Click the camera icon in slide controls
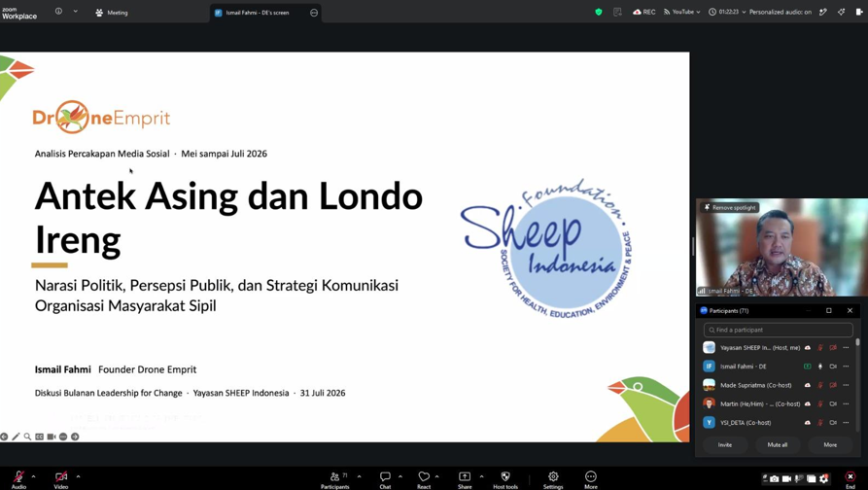This screenshot has height=490, width=868. [x=52, y=437]
